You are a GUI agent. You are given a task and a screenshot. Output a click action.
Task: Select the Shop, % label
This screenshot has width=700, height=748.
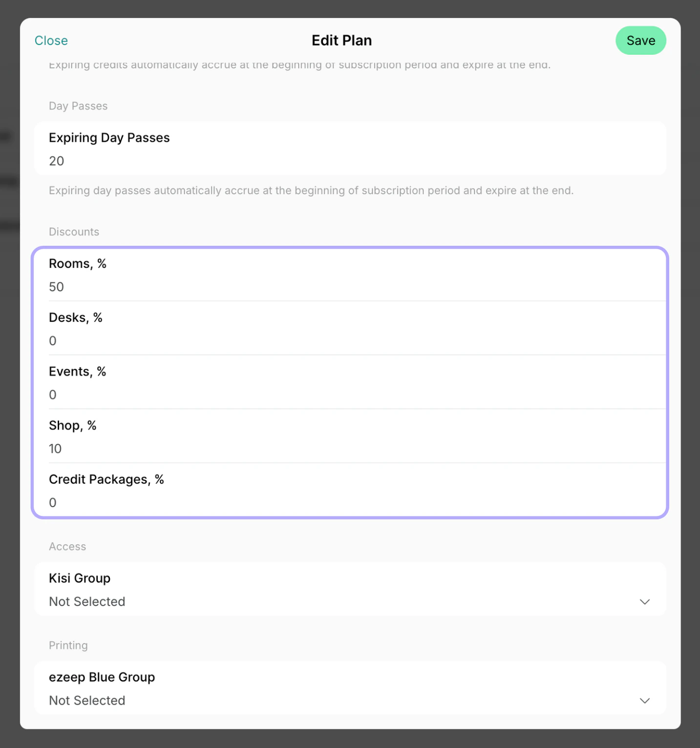coord(73,426)
